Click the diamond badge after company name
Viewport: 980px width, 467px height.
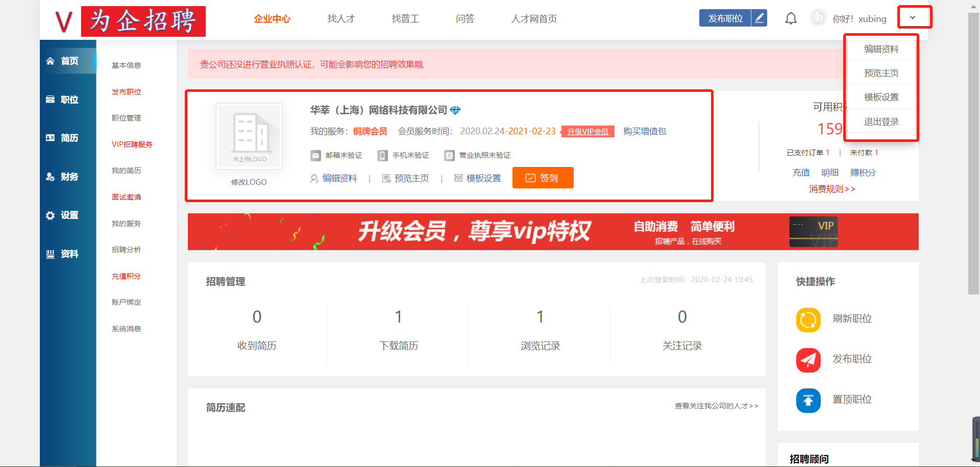point(455,110)
